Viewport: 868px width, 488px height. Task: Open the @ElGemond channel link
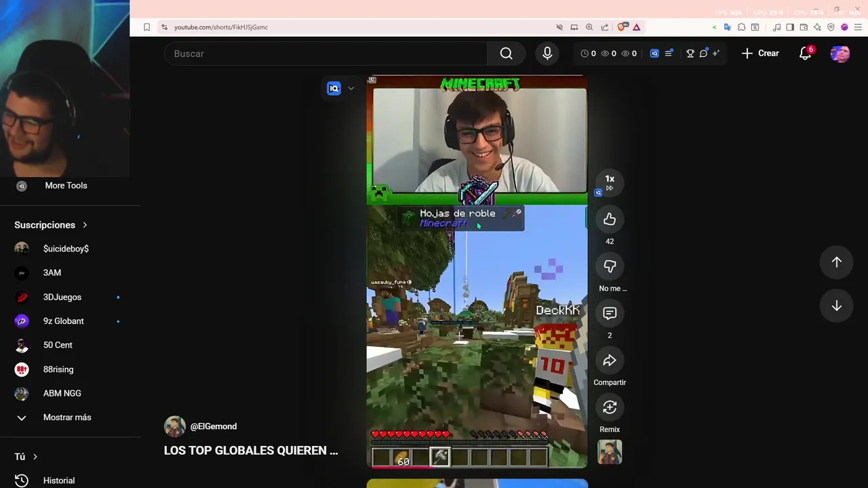click(214, 426)
